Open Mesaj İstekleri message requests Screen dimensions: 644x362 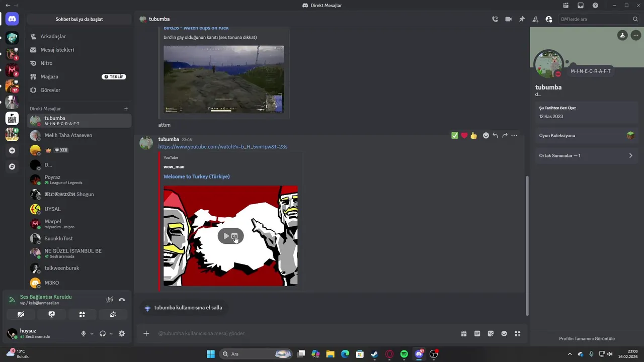pyautogui.click(x=79, y=50)
